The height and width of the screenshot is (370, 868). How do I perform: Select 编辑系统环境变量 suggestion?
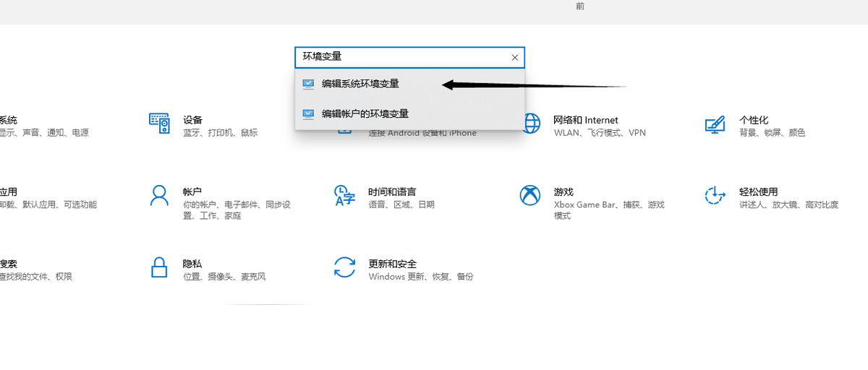tap(409, 84)
